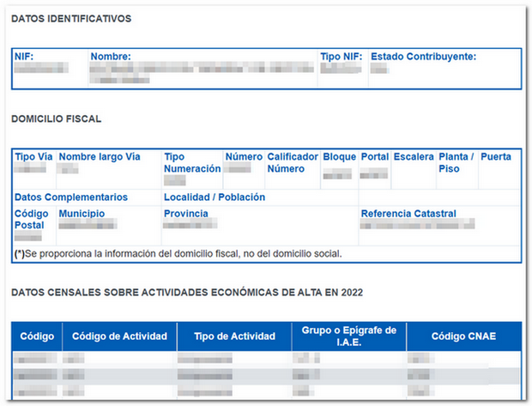
Task: Select the Estado Contribuyente label
Action: pyautogui.click(x=423, y=57)
